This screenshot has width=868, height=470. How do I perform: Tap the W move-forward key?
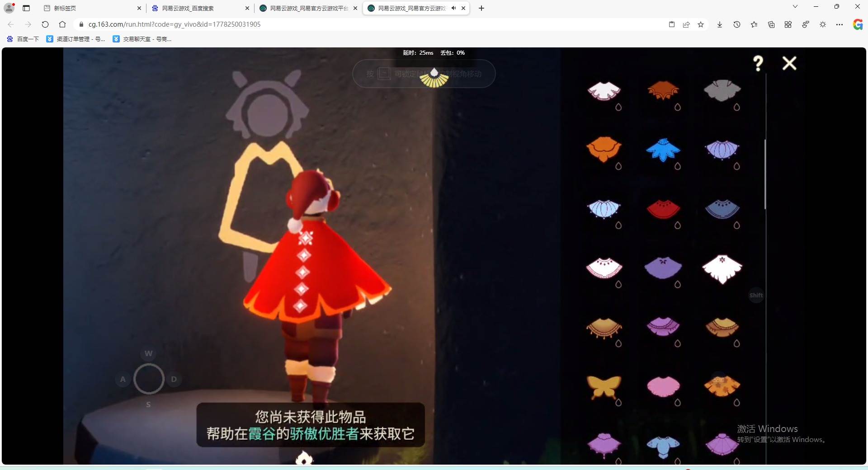[149, 353]
